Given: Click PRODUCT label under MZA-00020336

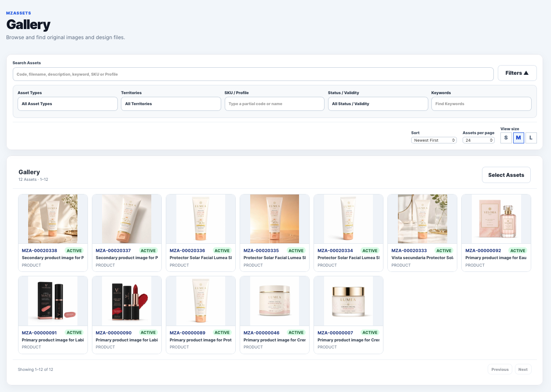Looking at the screenshot, I should click(x=179, y=265).
